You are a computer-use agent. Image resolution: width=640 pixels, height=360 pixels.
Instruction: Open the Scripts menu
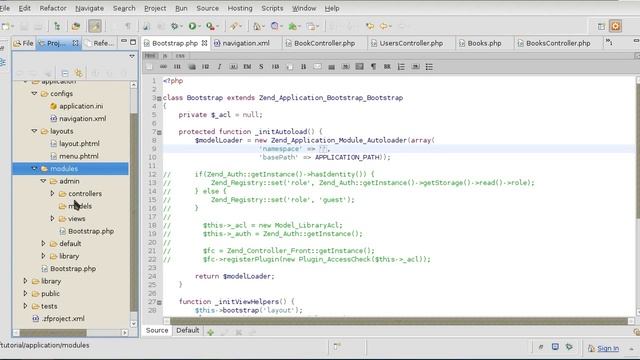[x=272, y=8]
